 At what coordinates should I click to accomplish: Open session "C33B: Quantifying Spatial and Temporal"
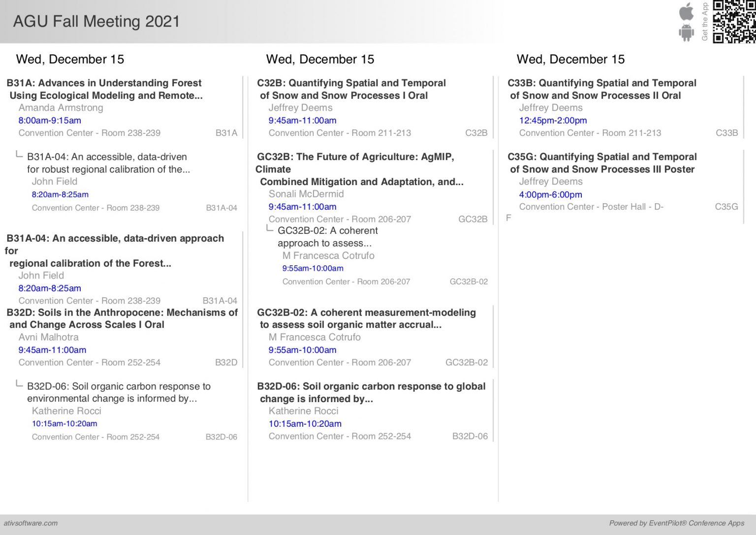point(602,89)
